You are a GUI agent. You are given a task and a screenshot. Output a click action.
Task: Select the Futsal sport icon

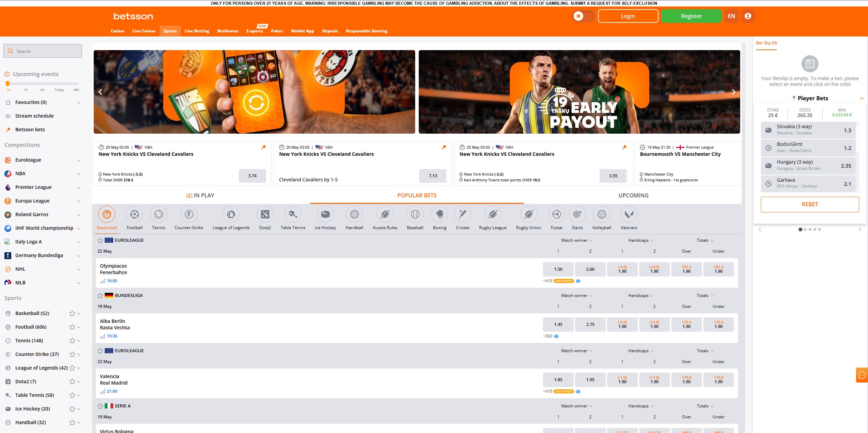point(557,214)
